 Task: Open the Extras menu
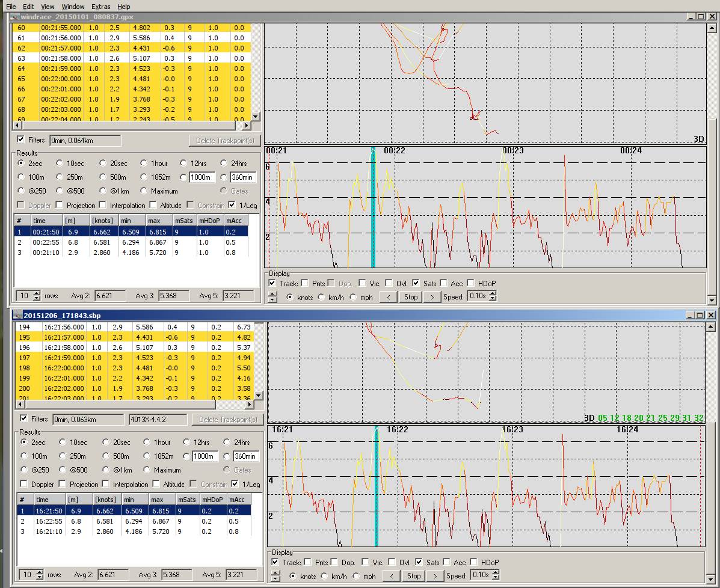coord(100,7)
